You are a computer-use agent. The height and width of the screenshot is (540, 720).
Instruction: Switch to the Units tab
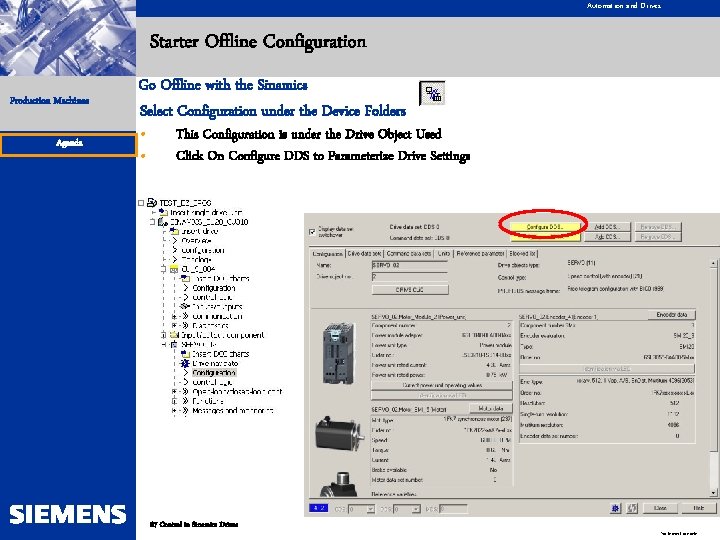pyautogui.click(x=444, y=253)
